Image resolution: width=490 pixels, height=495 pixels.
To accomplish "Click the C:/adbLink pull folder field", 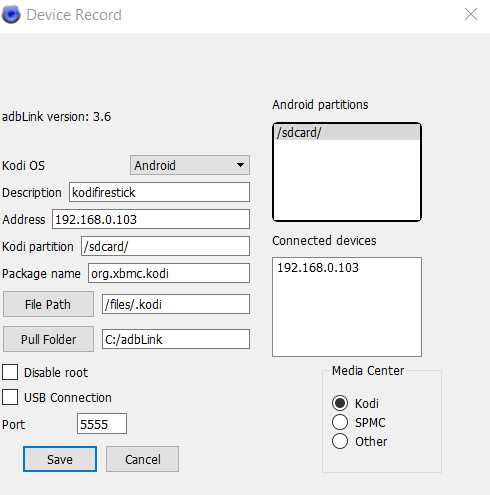I will tap(176, 339).
